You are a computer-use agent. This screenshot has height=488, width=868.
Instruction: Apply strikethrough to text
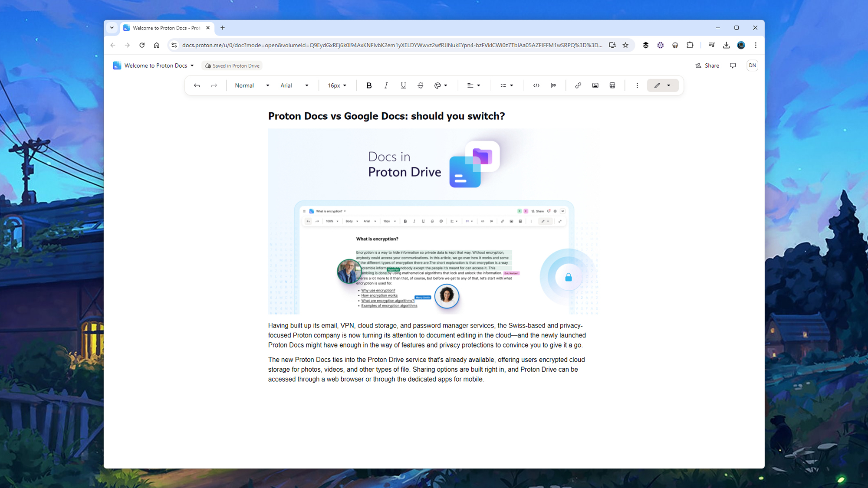tap(420, 85)
